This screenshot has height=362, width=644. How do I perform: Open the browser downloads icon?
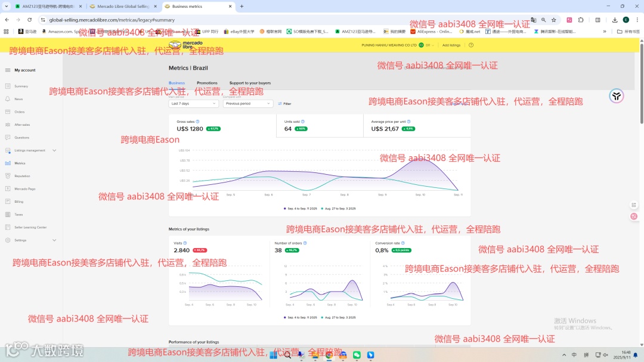pos(614,20)
